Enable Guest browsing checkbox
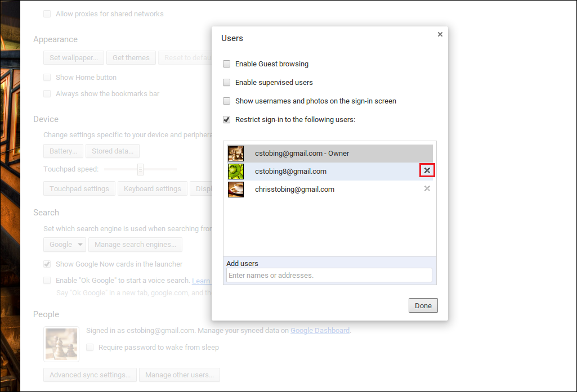 pos(227,64)
